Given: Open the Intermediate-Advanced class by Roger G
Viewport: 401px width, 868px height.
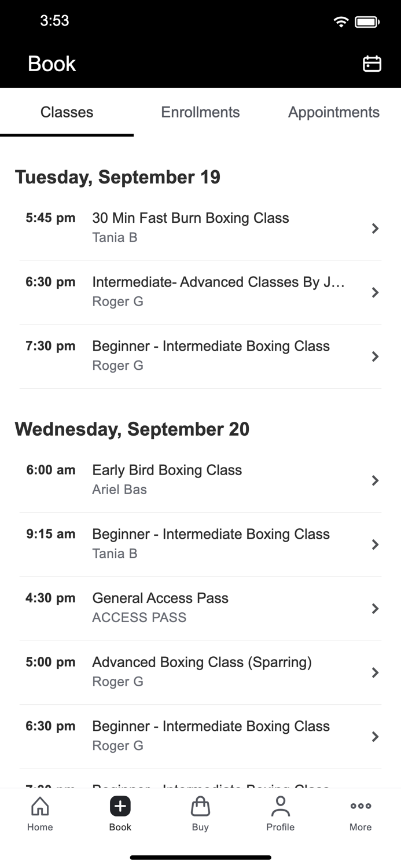Looking at the screenshot, I should tap(200, 291).
